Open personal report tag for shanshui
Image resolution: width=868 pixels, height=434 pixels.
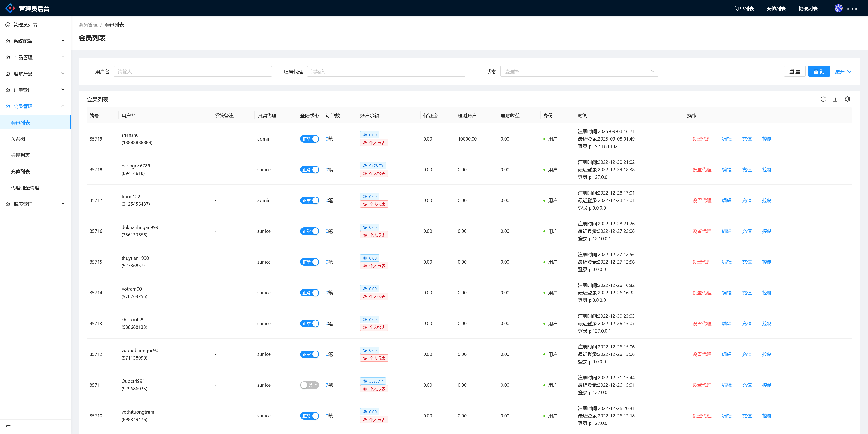pos(374,143)
